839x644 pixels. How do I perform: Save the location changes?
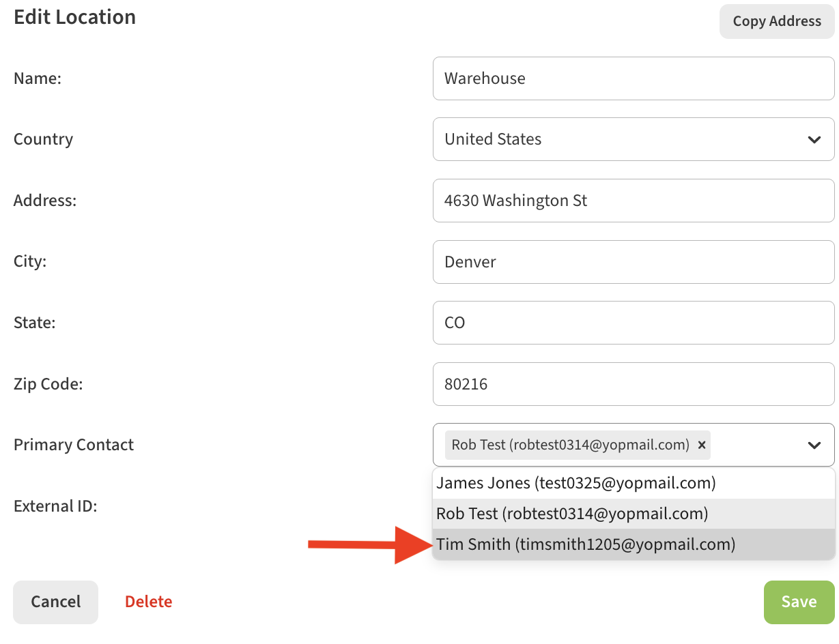798,602
